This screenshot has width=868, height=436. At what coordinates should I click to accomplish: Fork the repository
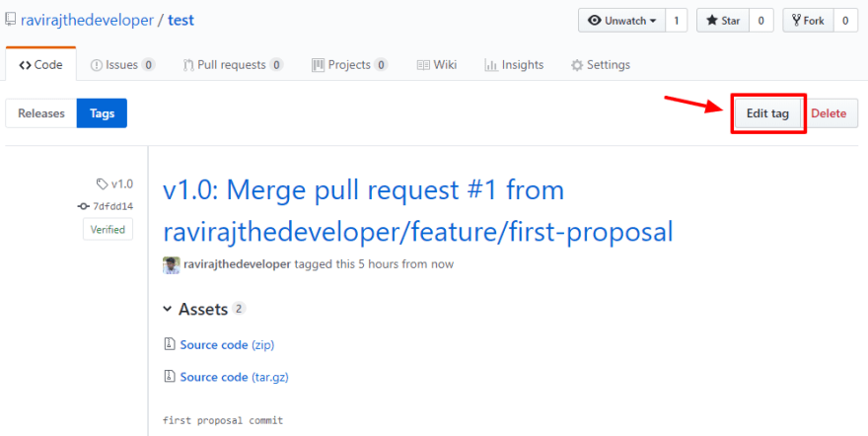[x=808, y=21]
